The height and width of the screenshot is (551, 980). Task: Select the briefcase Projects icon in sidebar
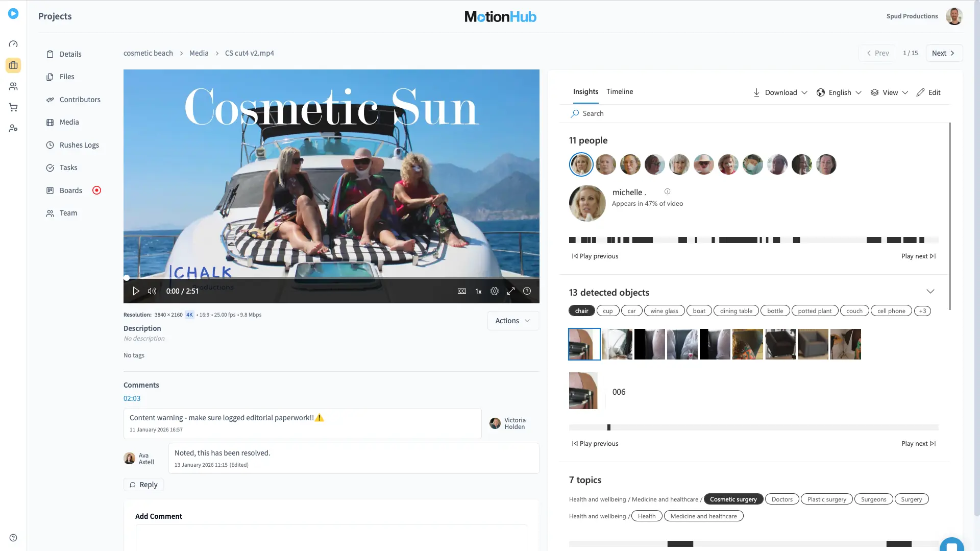tap(13, 65)
